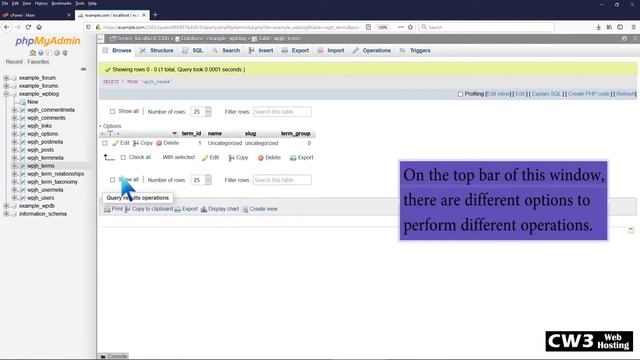Viewport: 640px width, 360px height.
Task: Open the Import tab
Action: click(x=331, y=51)
